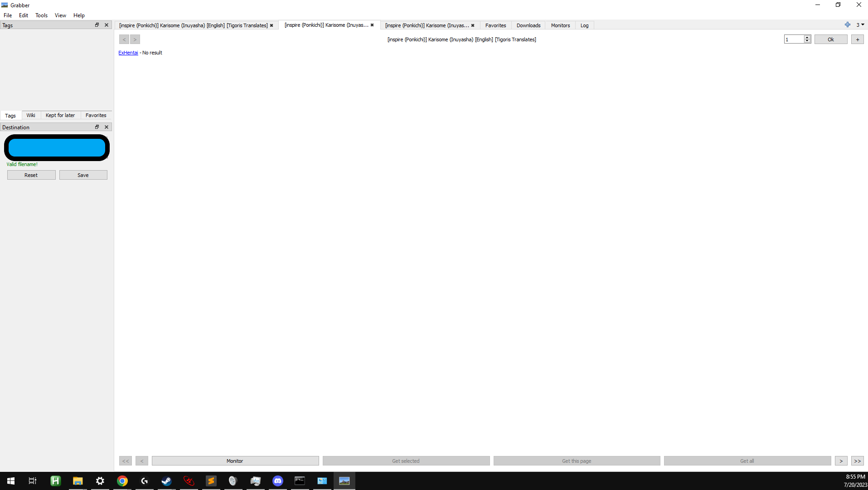
Task: Save the destination filename
Action: (83, 175)
